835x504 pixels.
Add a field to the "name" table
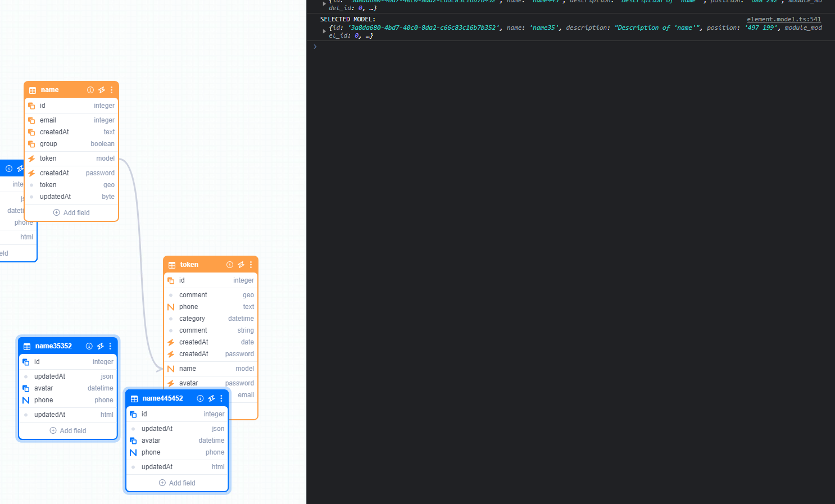(71, 213)
